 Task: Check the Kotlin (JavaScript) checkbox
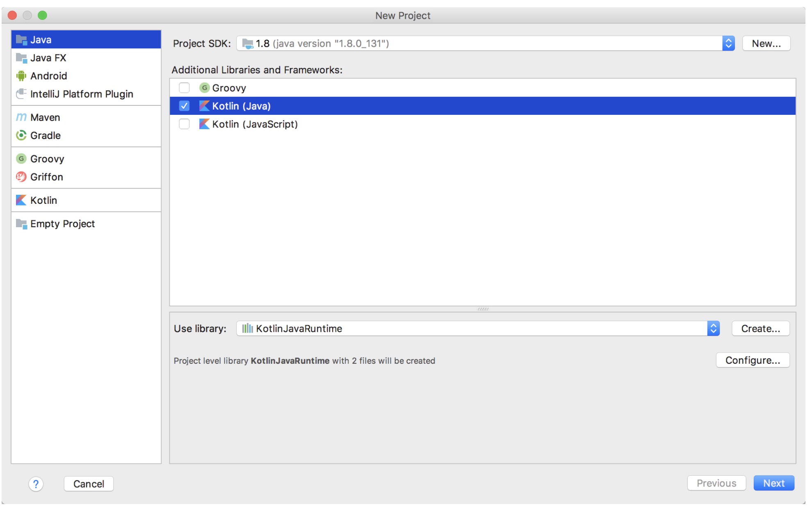tap(184, 124)
